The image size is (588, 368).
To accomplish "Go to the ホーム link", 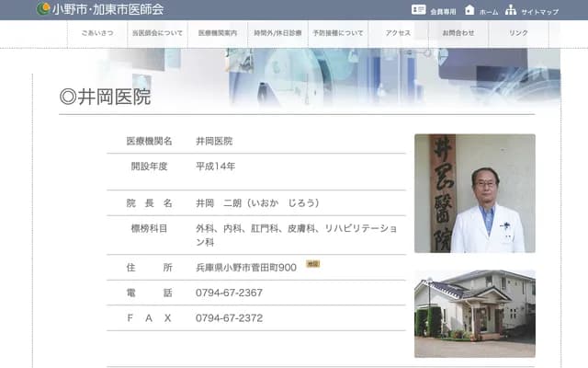I will pos(489,12).
